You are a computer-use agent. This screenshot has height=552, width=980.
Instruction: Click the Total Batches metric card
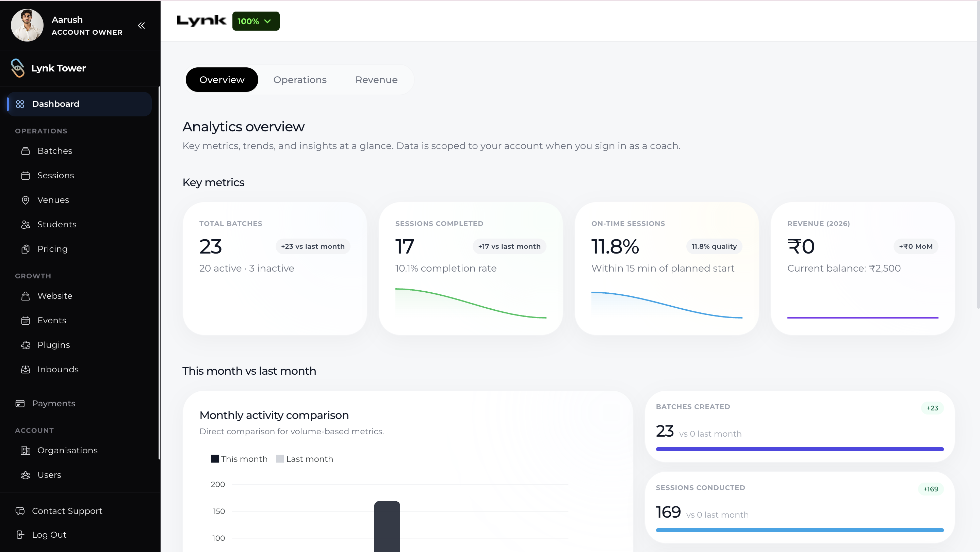click(x=275, y=269)
